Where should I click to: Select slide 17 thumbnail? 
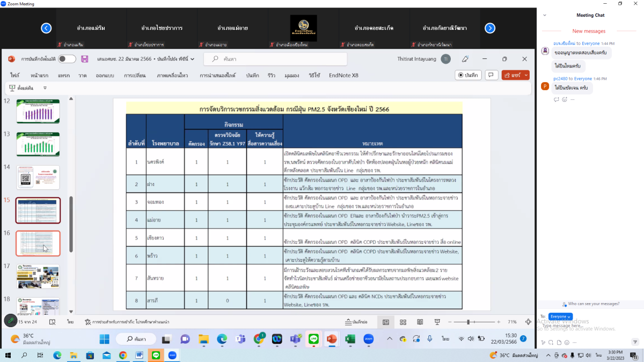(x=38, y=277)
